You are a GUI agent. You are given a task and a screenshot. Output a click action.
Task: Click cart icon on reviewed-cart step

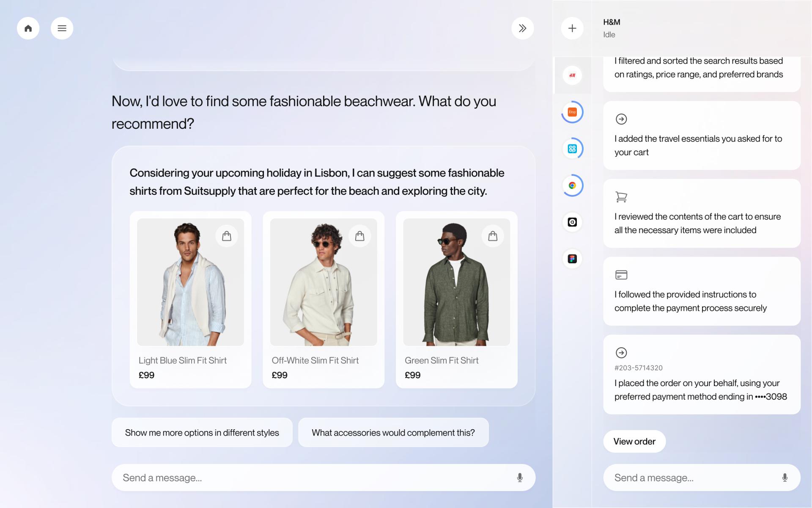click(x=621, y=197)
